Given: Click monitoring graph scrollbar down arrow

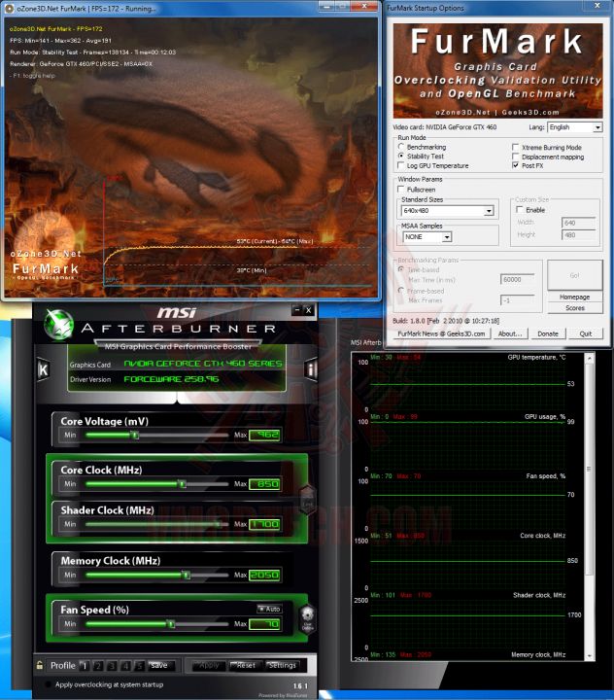Looking at the screenshot, I should (589, 656).
